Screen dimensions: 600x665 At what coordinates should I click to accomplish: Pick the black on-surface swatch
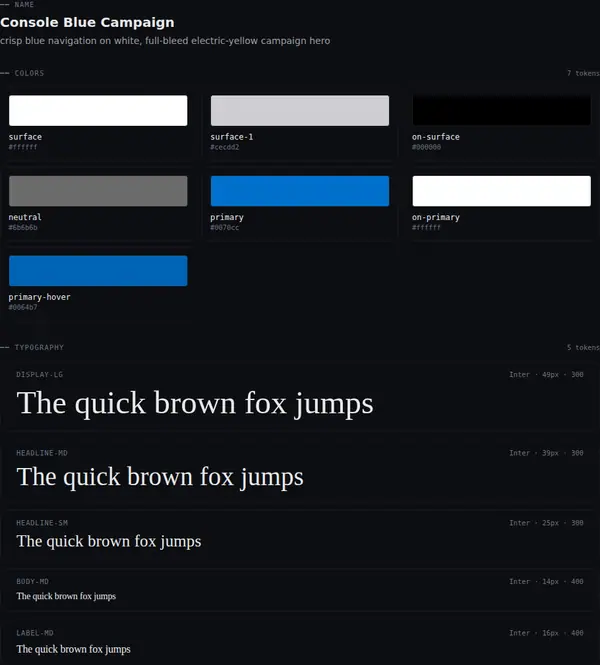click(502, 110)
